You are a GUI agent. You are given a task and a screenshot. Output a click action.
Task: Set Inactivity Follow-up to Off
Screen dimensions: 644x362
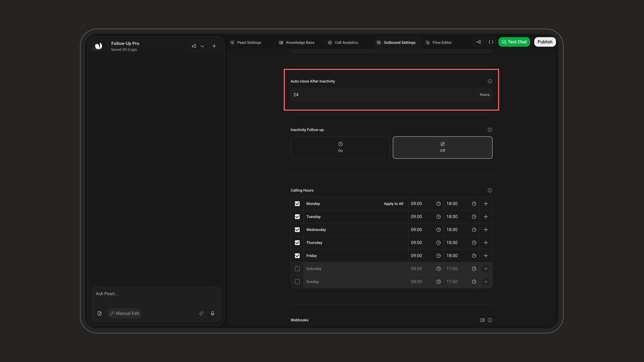[x=442, y=147]
